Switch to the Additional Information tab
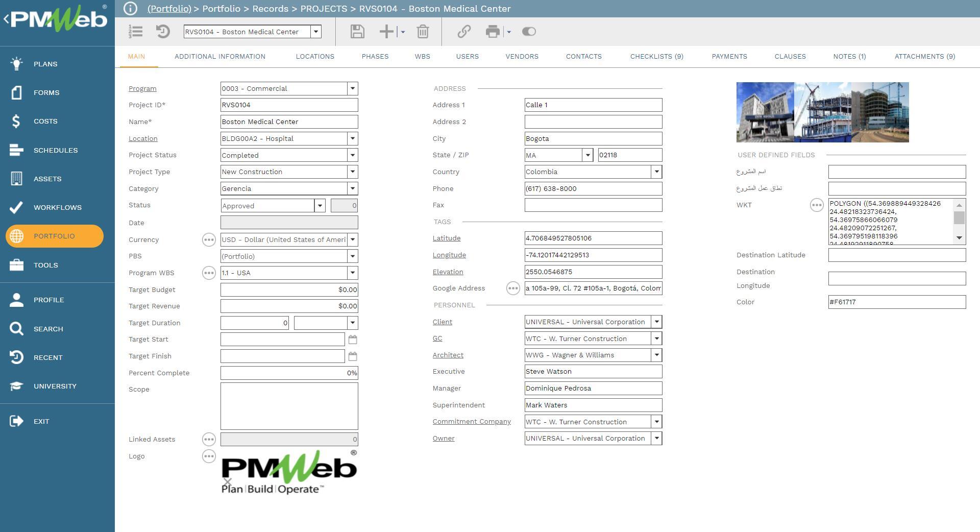Viewport: 980px width, 532px height. 220,56
